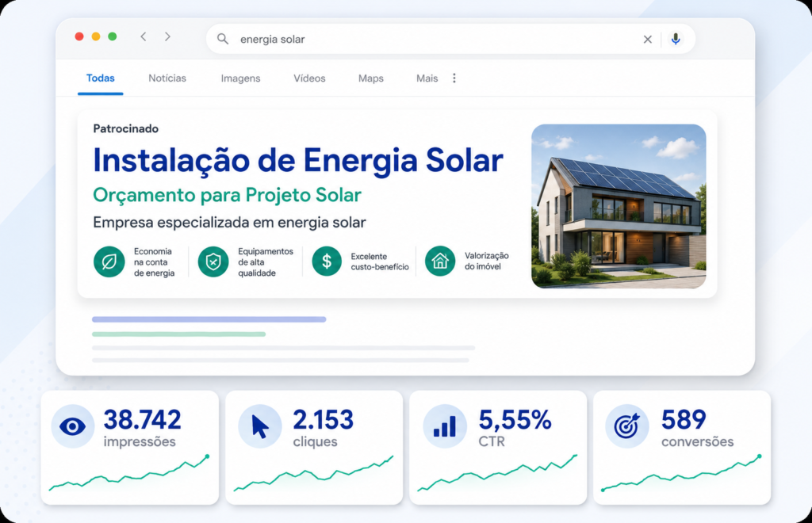Click the dollar sign icon

(x=327, y=261)
